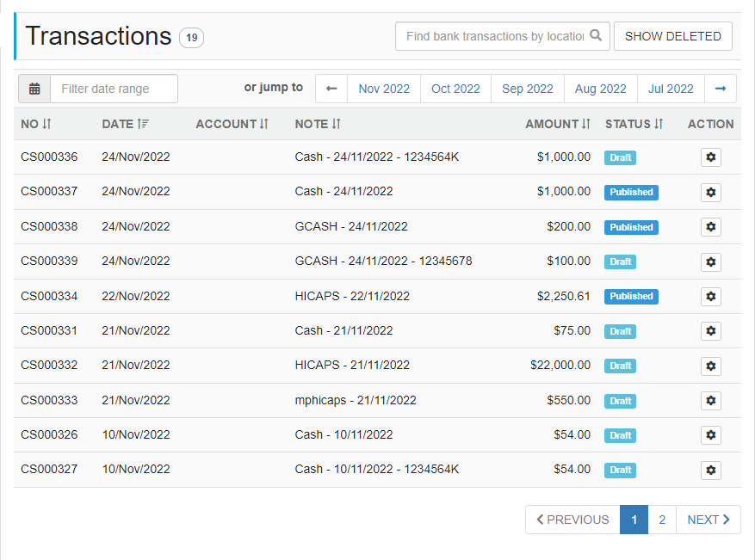
Task: Toggle sorting on the ACCOUNT column
Action: pyautogui.click(x=263, y=124)
